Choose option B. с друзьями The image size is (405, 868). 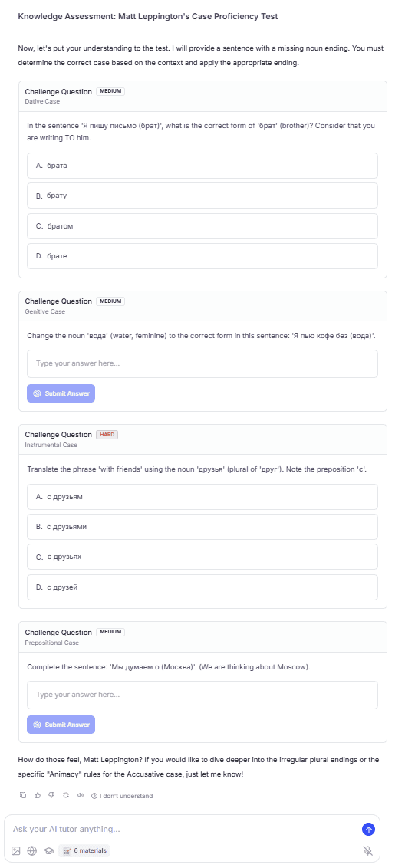(x=202, y=527)
